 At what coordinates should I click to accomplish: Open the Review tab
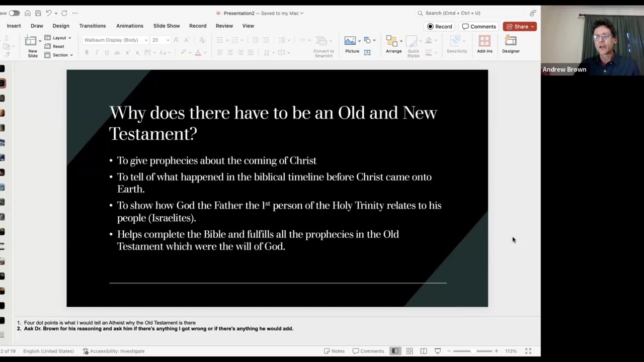(x=224, y=26)
